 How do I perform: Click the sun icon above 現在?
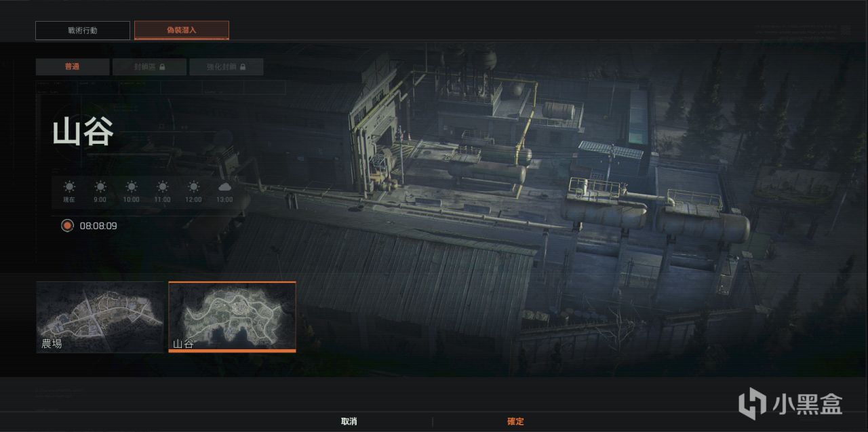point(69,186)
